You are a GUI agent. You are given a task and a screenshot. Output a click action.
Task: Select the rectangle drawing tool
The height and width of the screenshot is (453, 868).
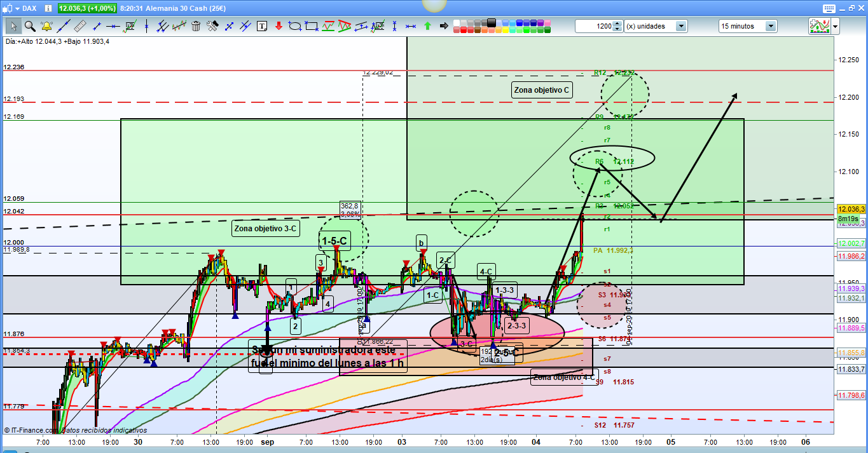point(312,26)
